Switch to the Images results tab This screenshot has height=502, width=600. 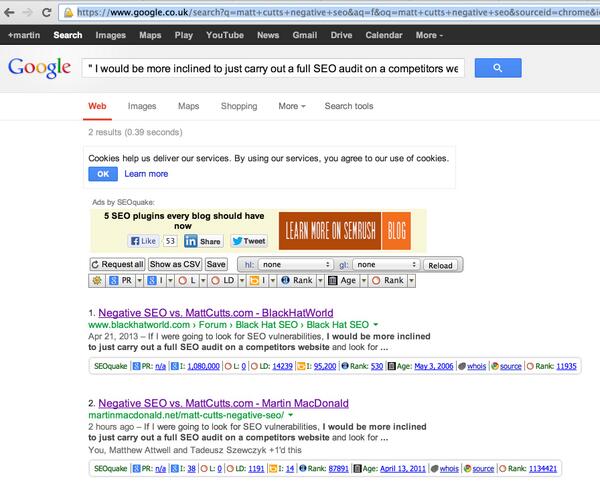[142, 106]
